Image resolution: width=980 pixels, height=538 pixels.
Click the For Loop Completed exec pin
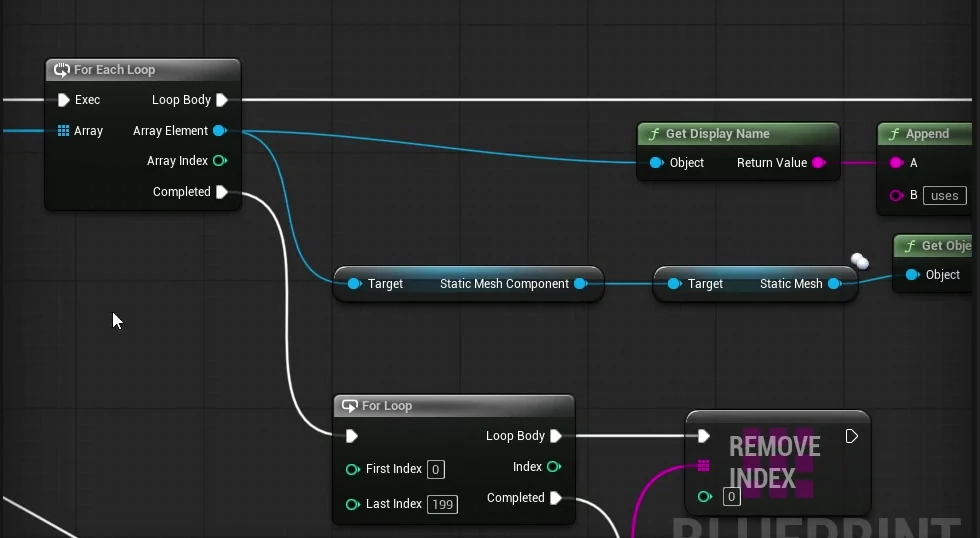tap(556, 498)
